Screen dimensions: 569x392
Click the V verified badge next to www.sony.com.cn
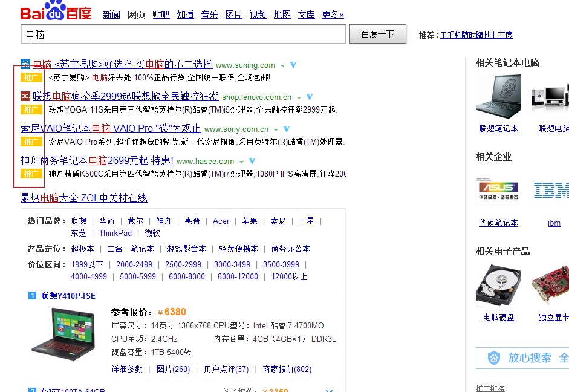coord(287,129)
